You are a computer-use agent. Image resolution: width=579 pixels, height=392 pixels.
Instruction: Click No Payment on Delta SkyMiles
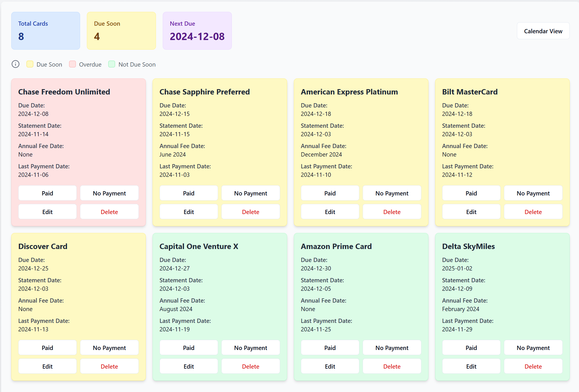[x=533, y=348]
